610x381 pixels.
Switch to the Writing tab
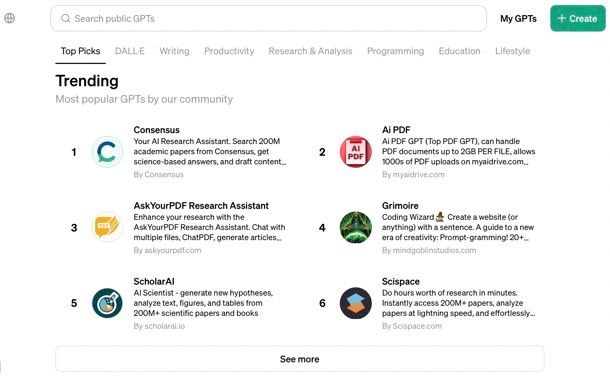174,51
